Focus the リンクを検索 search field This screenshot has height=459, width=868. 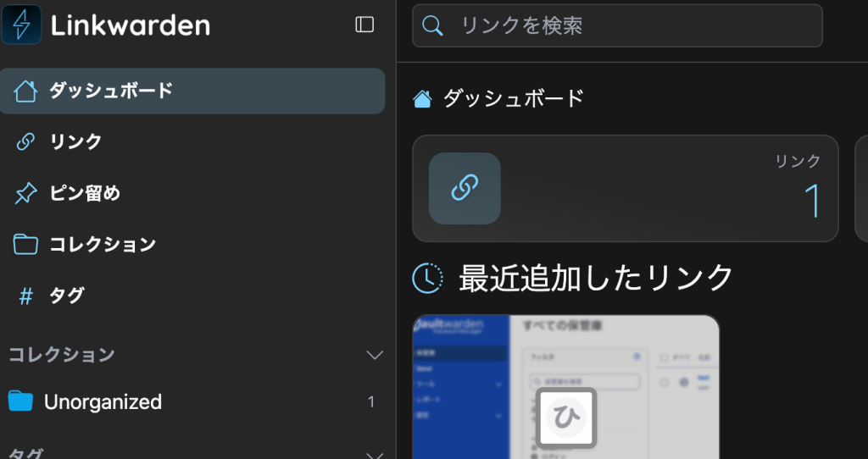pyautogui.click(x=627, y=26)
